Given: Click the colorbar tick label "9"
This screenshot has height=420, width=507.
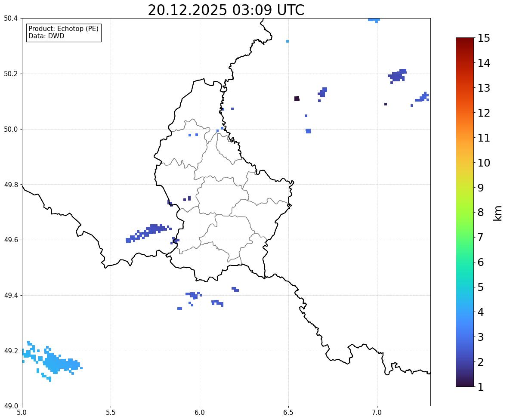Looking at the screenshot, I should click(481, 188).
